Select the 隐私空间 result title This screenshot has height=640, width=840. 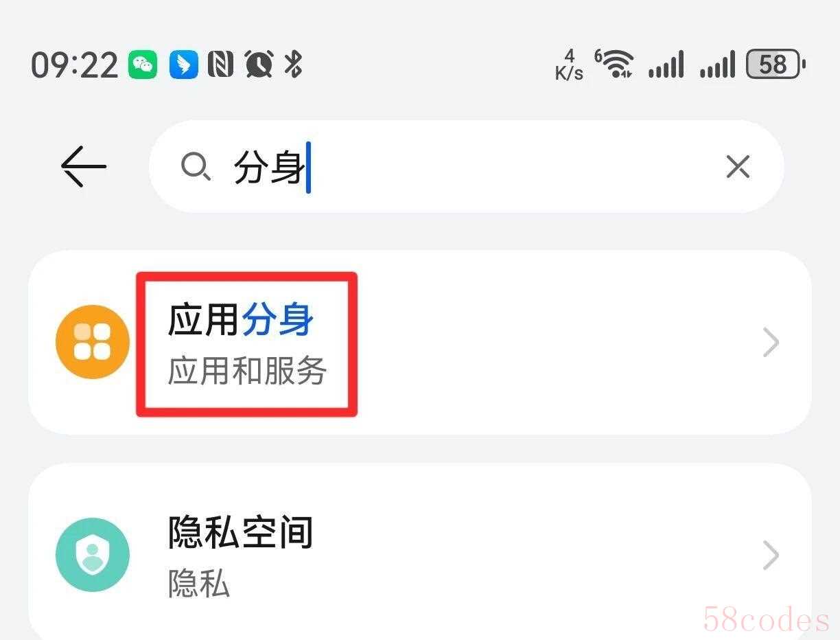tap(241, 533)
